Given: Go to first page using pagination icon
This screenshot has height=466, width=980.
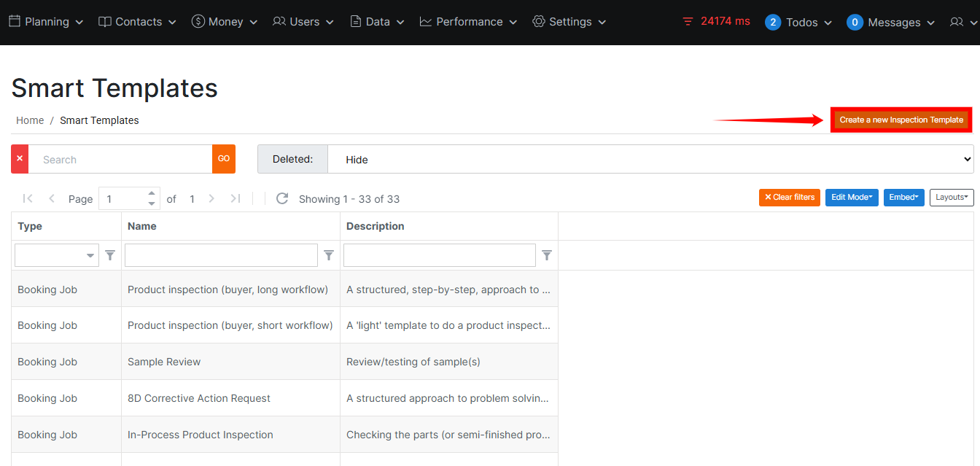Looking at the screenshot, I should 28,198.
